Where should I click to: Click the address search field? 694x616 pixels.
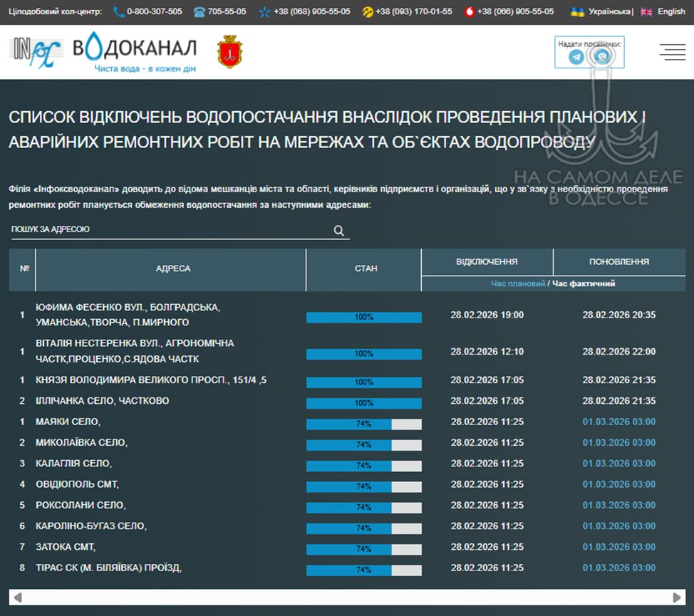[171, 230]
